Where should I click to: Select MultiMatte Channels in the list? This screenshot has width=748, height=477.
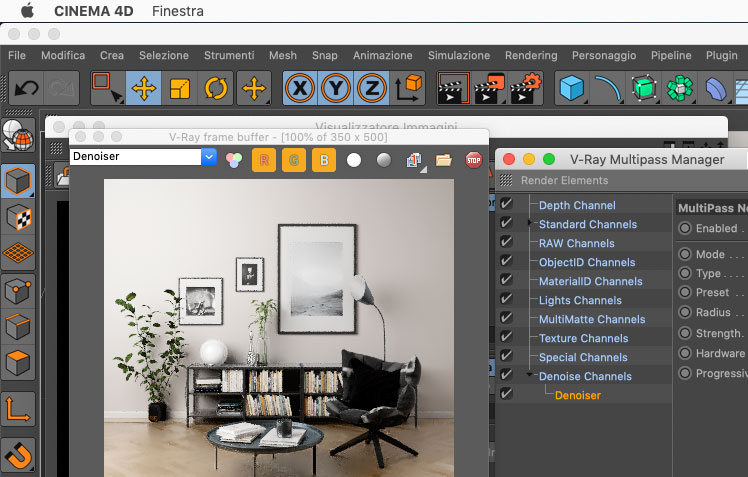592,320
